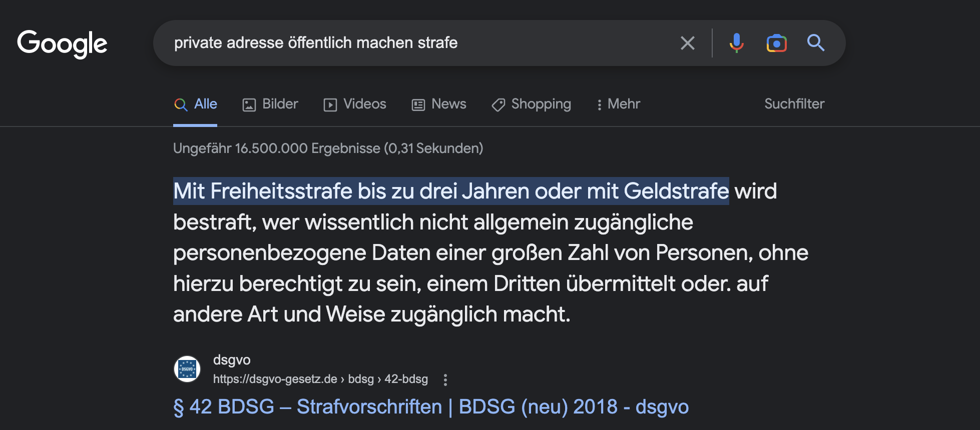Open § 42 BDSG Strafvorschriften link
This screenshot has height=430, width=980.
[431, 407]
